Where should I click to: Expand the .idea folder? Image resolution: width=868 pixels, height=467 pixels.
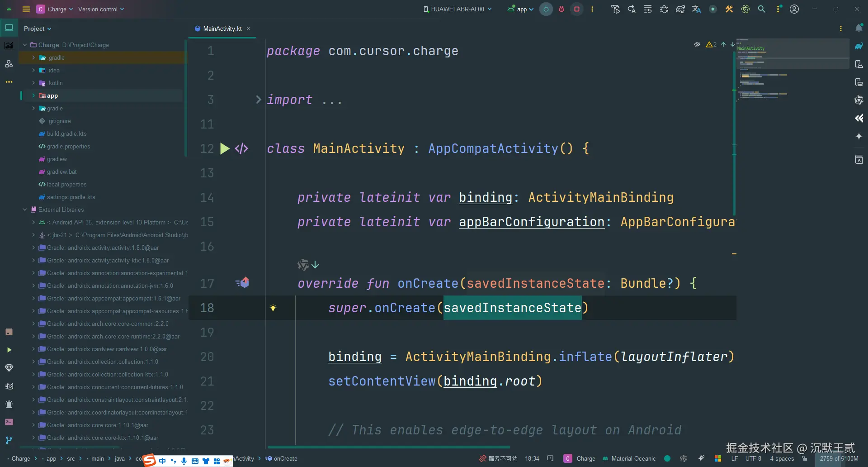pos(33,70)
